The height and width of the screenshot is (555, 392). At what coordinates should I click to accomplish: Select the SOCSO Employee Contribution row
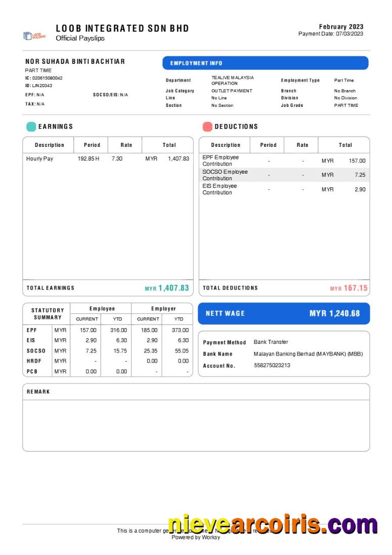point(284,175)
